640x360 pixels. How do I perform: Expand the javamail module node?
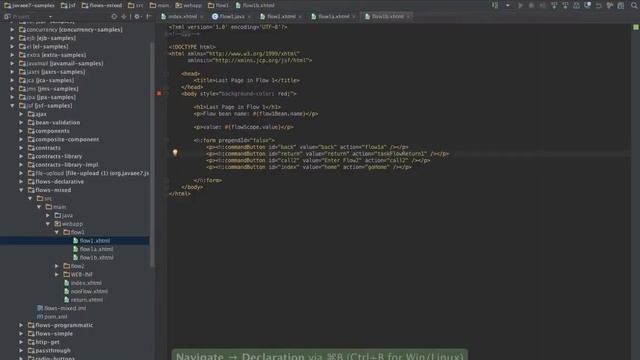pyautogui.click(x=12, y=63)
